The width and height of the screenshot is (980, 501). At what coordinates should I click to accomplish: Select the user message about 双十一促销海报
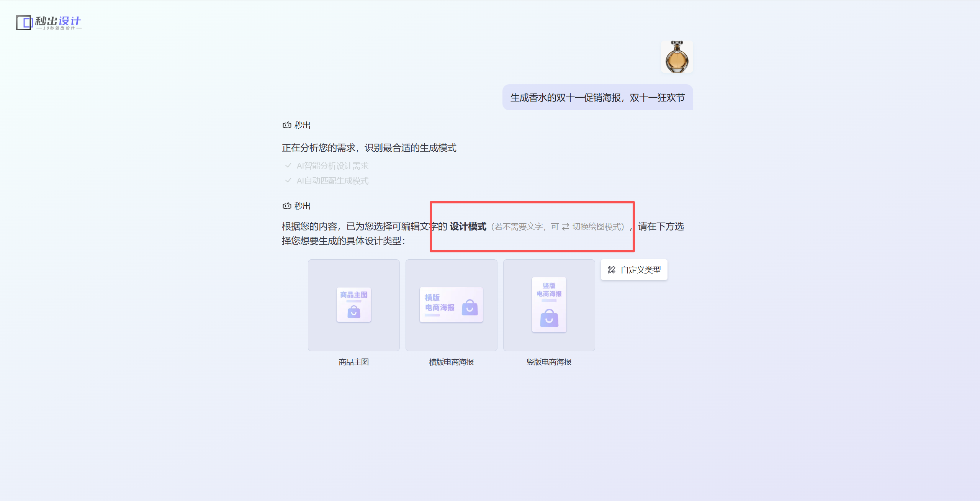(x=597, y=98)
